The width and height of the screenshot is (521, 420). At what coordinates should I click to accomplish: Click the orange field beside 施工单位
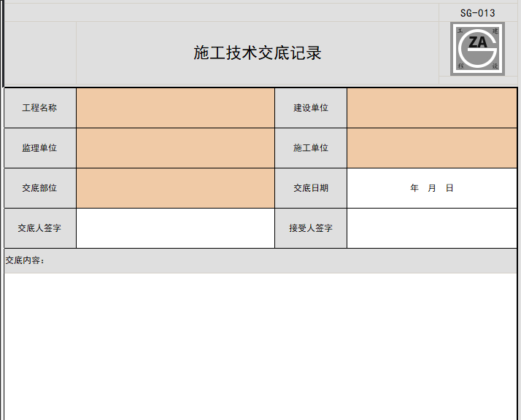[x=432, y=148]
